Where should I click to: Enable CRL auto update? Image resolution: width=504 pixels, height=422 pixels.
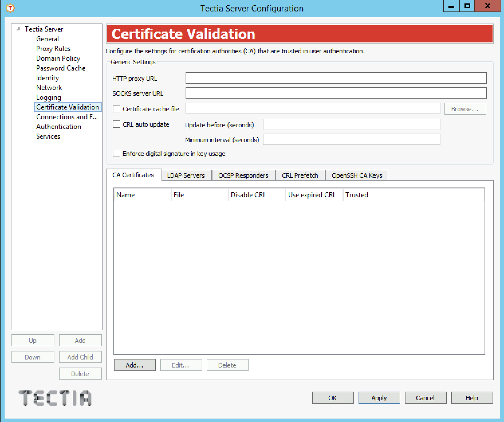click(116, 124)
